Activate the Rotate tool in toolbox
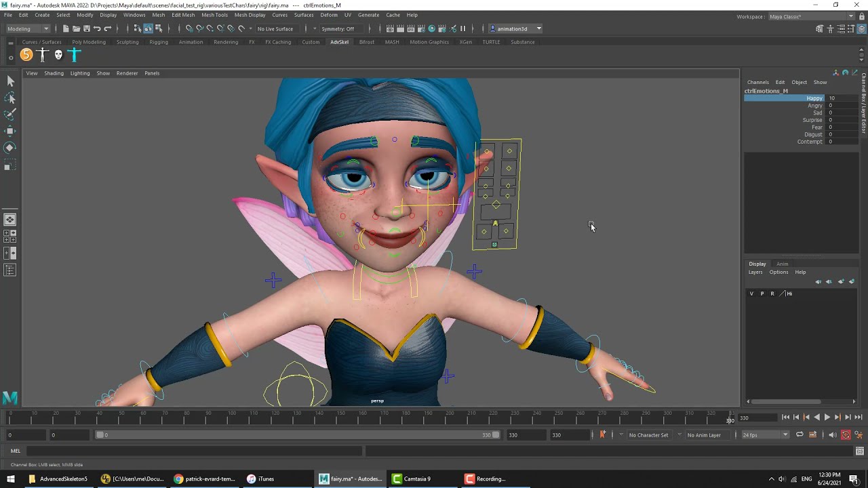 pos(10,148)
